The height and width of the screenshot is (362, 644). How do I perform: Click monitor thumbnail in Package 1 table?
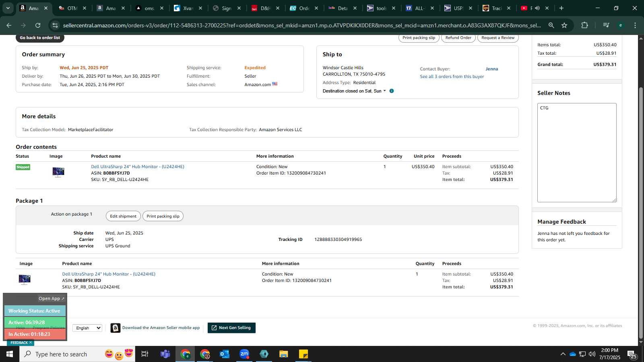pos(25,280)
